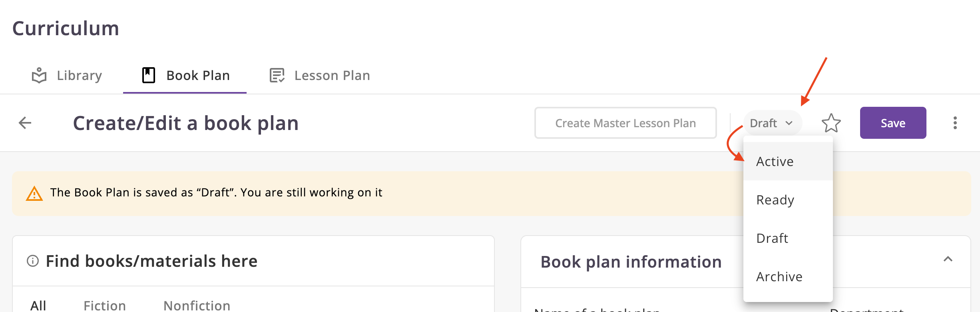Choose Draft in the status menu

[x=772, y=238]
